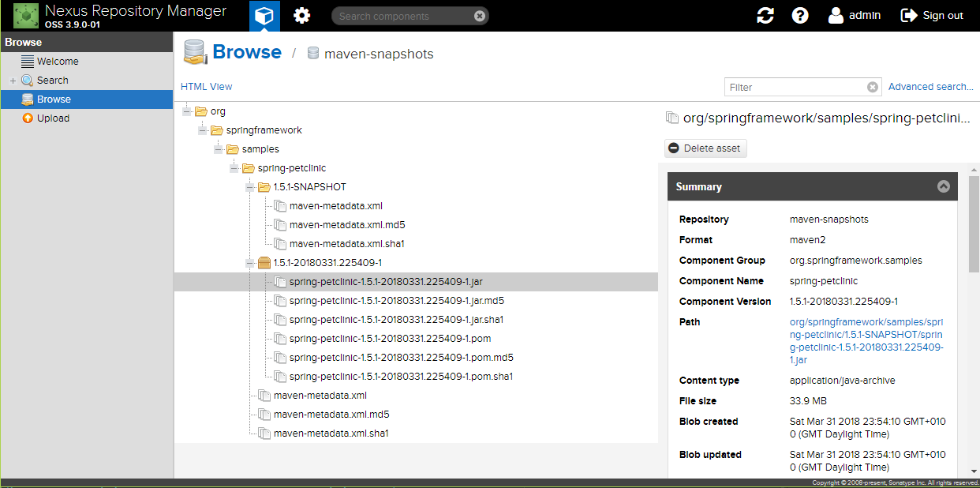This screenshot has height=488, width=980.
Task: Click the maven-snapshots breadcrumb repository icon
Action: (x=312, y=54)
